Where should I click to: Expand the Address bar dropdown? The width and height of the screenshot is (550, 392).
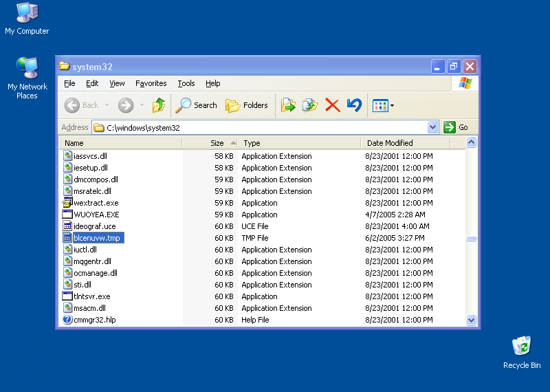(433, 127)
